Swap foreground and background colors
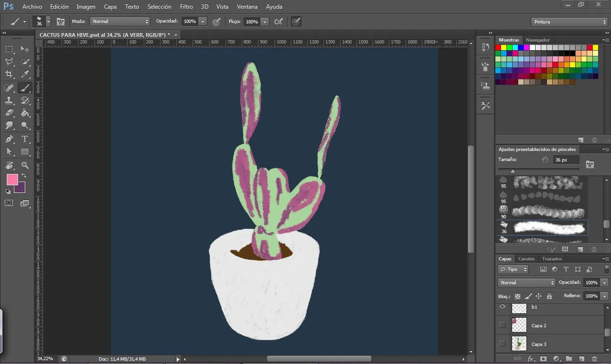Viewport: 611px width, 364px height. (24, 176)
